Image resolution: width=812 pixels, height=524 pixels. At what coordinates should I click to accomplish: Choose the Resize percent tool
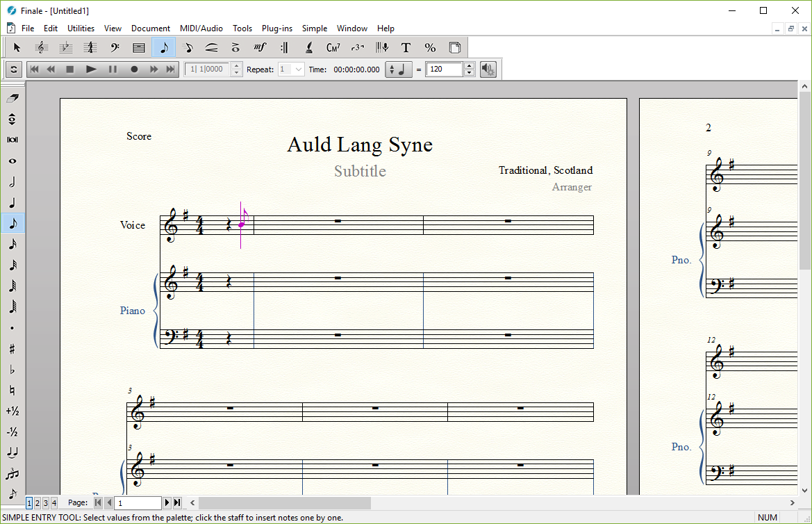click(431, 48)
